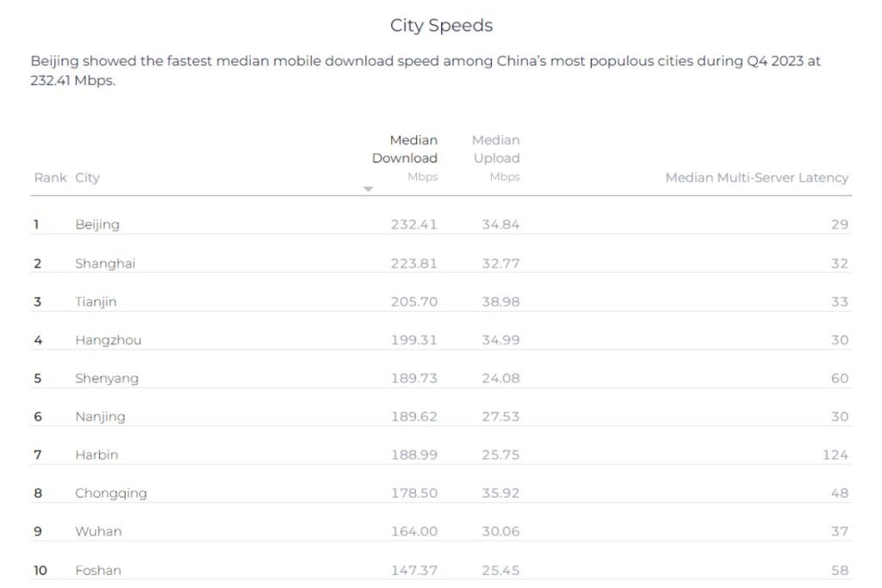The width and height of the screenshot is (882, 588).
Task: Sort by Median Multi-Server Latency header
Action: (x=756, y=177)
